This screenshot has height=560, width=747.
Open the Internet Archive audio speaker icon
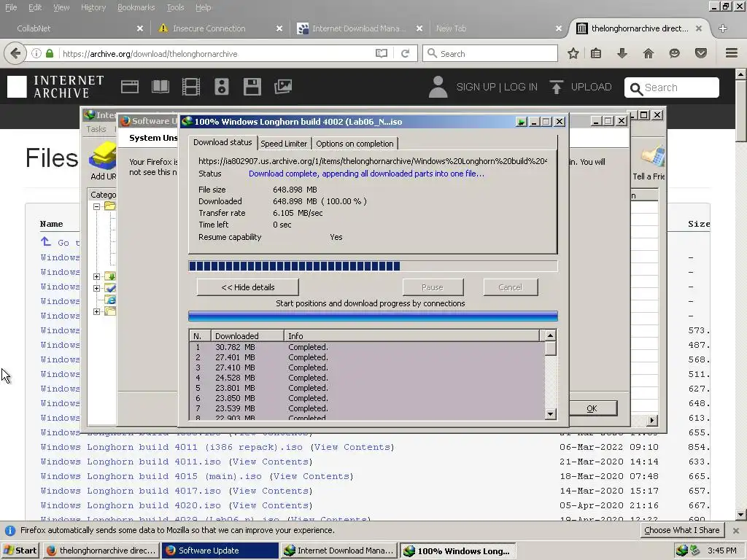point(222,87)
